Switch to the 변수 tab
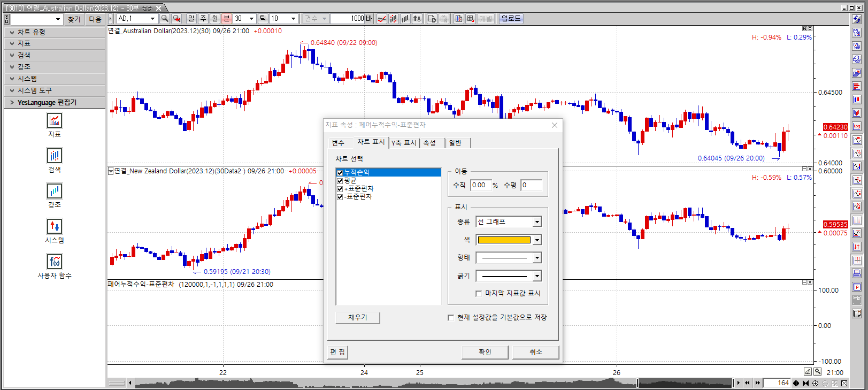The image size is (868, 390). tap(338, 143)
